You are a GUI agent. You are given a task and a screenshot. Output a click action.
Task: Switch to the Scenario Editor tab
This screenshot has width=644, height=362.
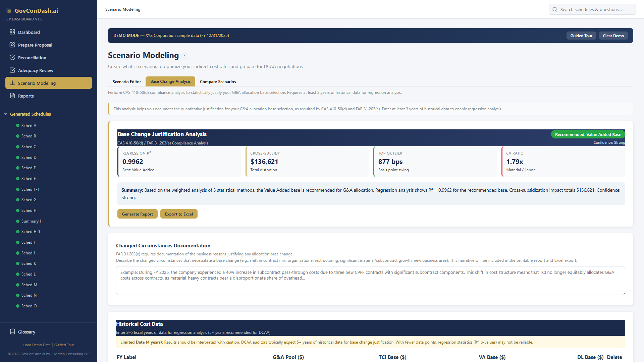(x=126, y=81)
